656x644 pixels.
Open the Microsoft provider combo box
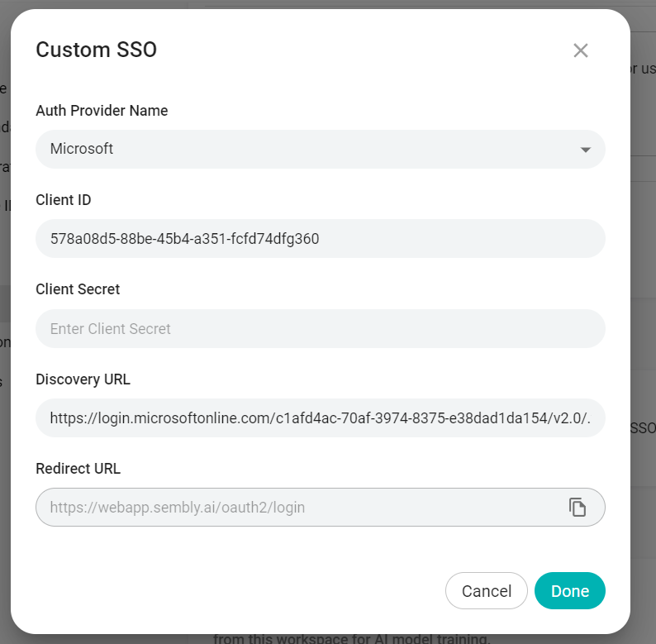321,149
